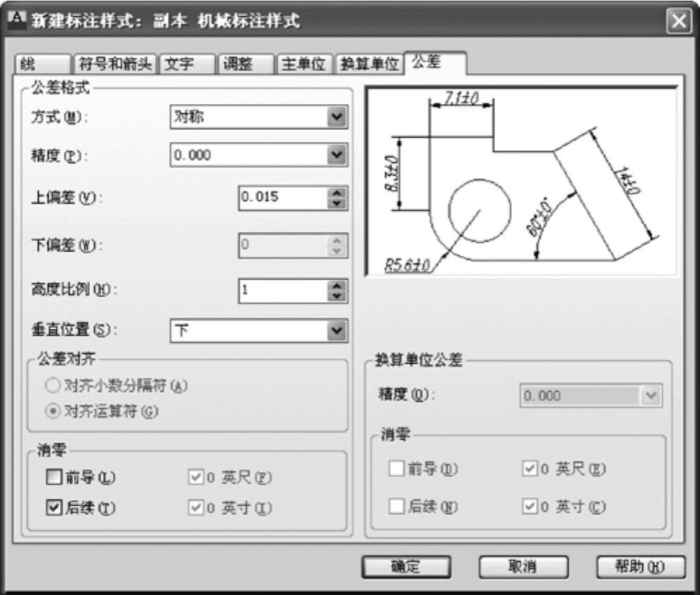Image resolution: width=700 pixels, height=595 pixels.
Task: Increase 高度比例 using the up arrow
Action: click(x=337, y=285)
